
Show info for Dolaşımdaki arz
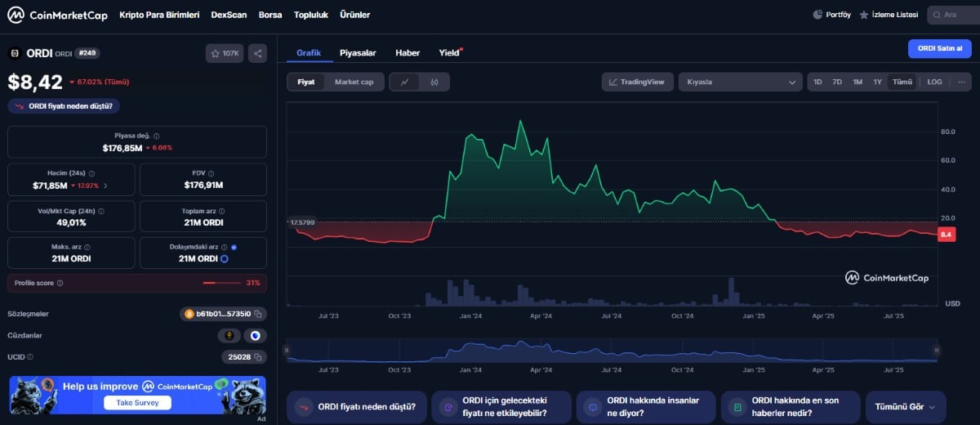[225, 246]
